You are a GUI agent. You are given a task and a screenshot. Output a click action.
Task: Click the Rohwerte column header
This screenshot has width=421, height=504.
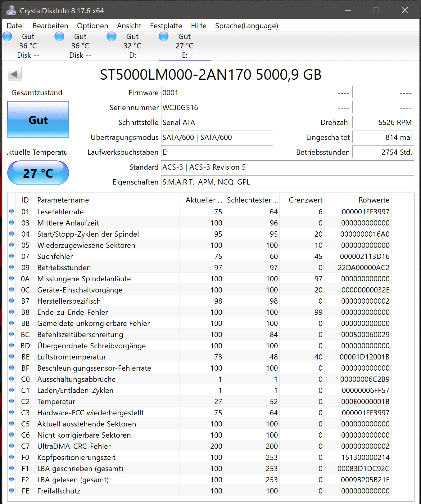point(358,200)
